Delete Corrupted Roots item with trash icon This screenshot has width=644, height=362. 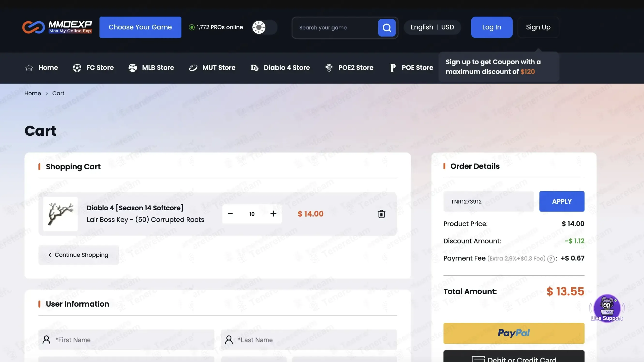[381, 214]
